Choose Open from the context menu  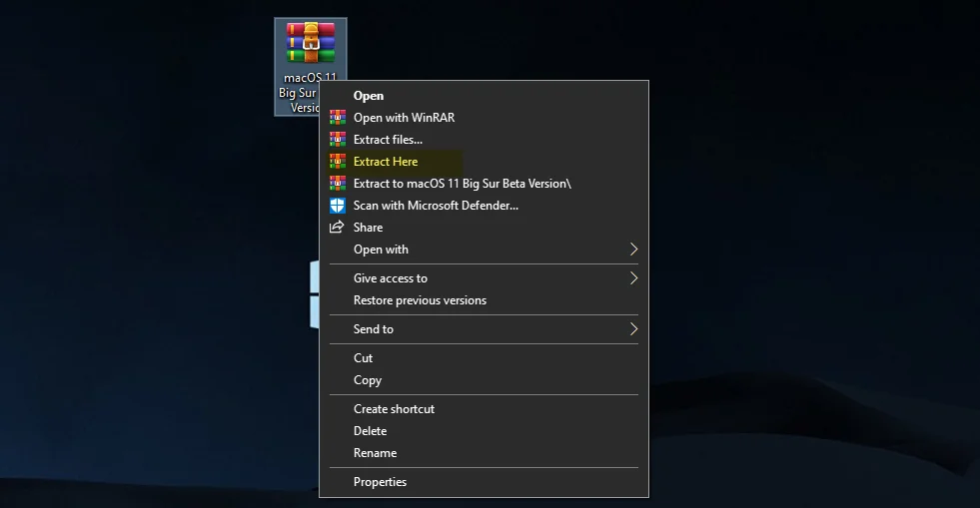[x=484, y=96]
